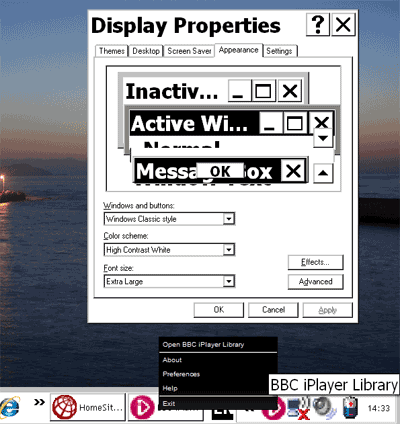This screenshot has width=400, height=424.
Task: Click the 14:33 system clock
Action: (379, 408)
